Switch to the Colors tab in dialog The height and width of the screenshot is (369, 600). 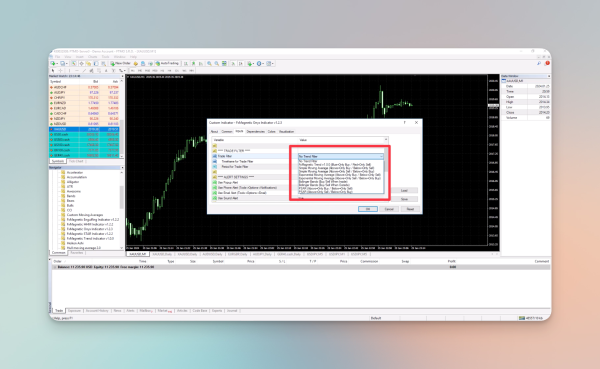pyautogui.click(x=271, y=132)
